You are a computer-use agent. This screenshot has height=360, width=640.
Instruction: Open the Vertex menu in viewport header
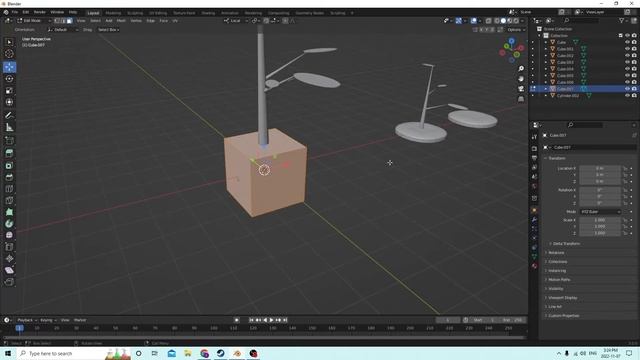tap(136, 20)
